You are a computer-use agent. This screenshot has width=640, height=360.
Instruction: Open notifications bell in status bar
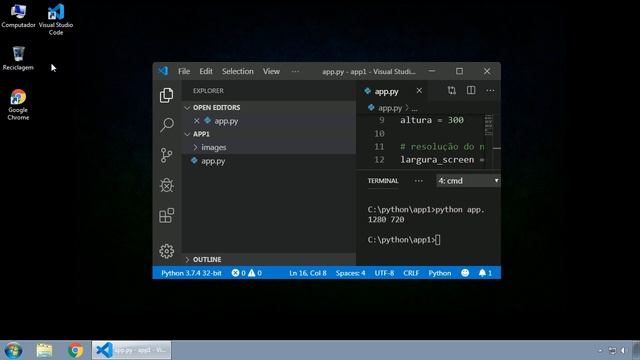pyautogui.click(x=485, y=273)
